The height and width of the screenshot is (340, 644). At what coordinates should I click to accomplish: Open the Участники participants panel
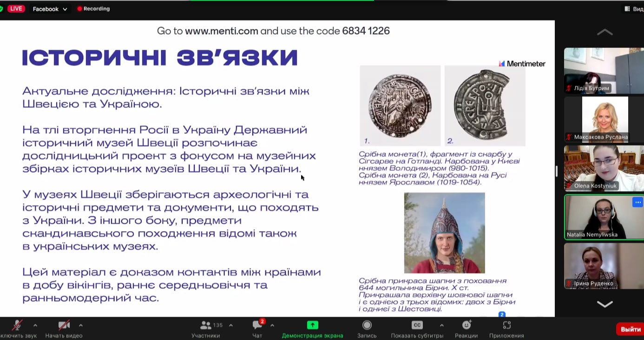tap(205, 325)
